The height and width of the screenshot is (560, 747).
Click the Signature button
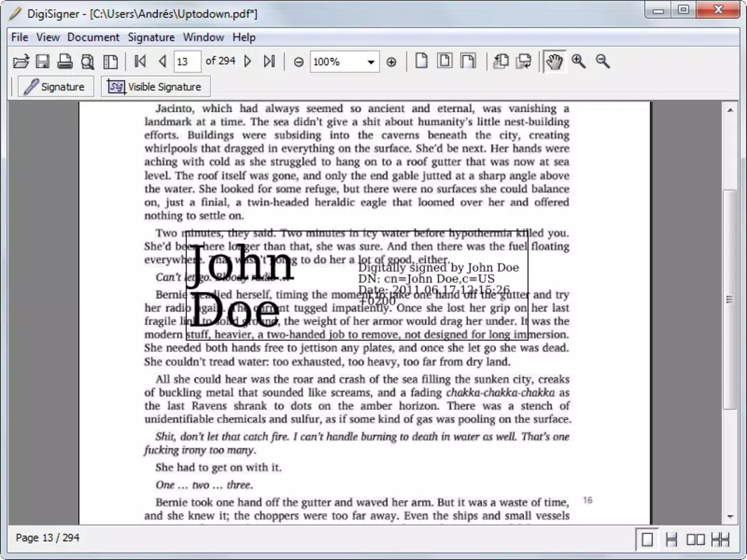pyautogui.click(x=56, y=87)
